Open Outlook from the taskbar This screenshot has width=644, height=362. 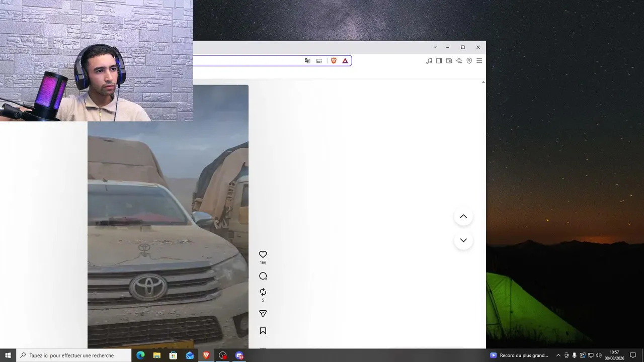[190, 355]
